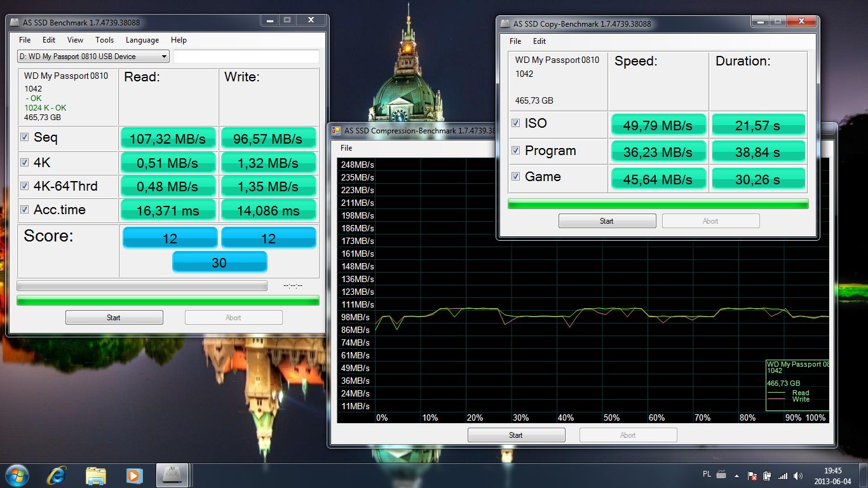
Task: Click the Copy-Benchmark window title icon
Action: point(505,24)
